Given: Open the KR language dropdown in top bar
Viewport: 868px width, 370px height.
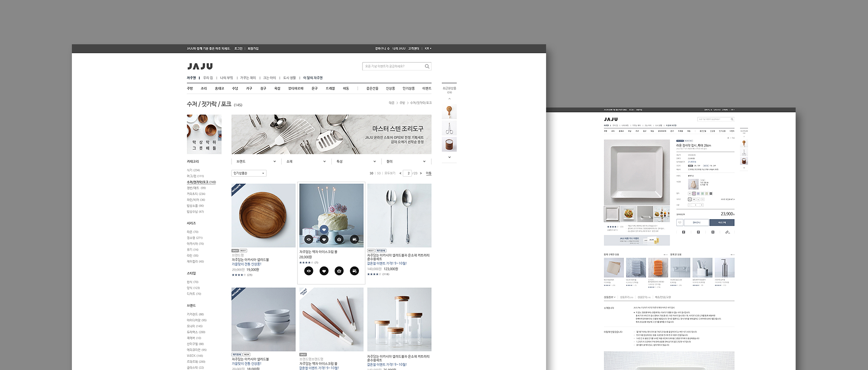Looking at the screenshot, I should point(428,48).
